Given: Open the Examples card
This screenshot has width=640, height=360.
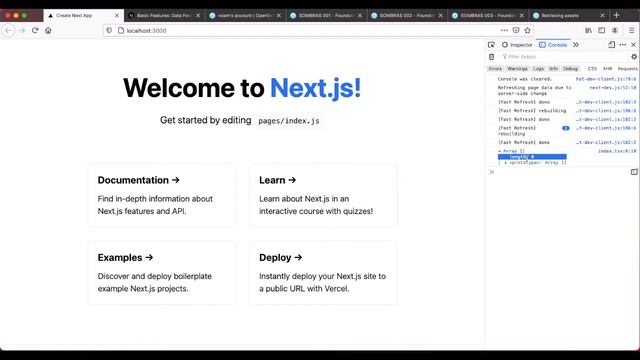Looking at the screenshot, I should (162, 273).
